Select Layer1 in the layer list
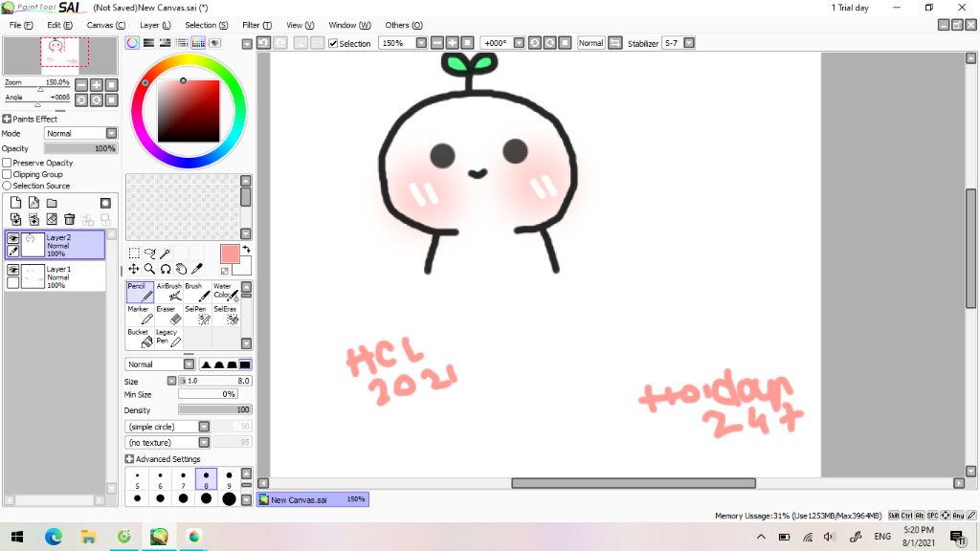The width and height of the screenshot is (980, 551). tap(55, 276)
